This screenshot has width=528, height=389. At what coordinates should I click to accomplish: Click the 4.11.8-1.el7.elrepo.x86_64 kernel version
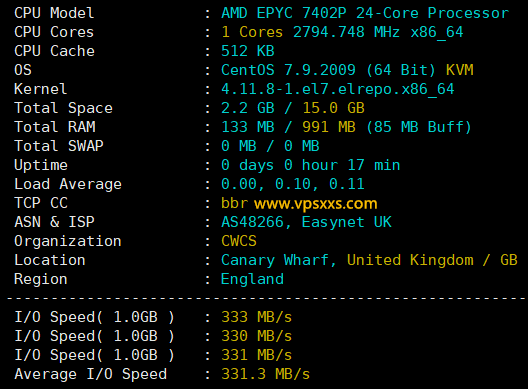[338, 89]
